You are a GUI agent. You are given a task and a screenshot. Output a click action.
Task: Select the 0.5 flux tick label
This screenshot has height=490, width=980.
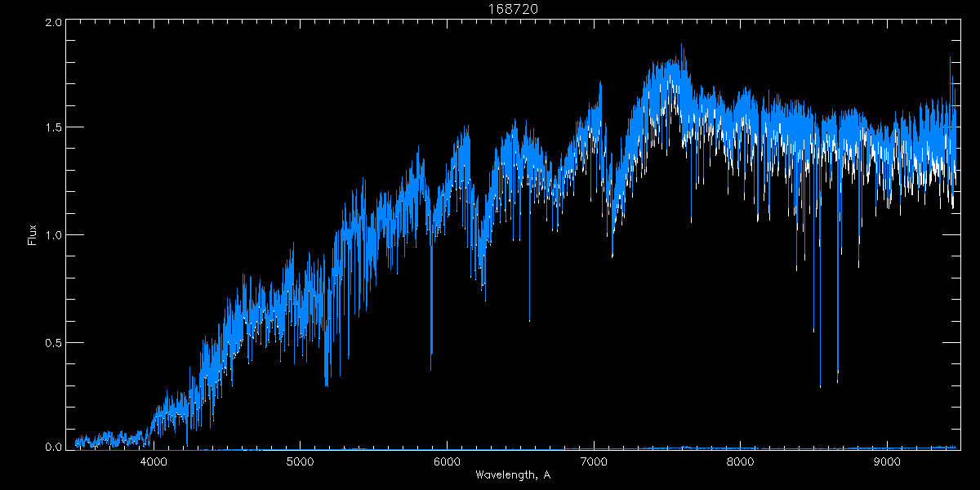51,342
